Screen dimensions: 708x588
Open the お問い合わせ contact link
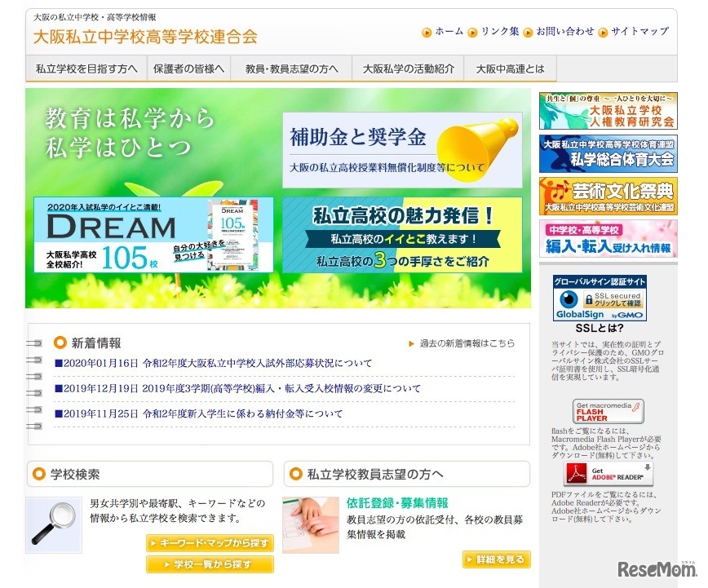[565, 32]
